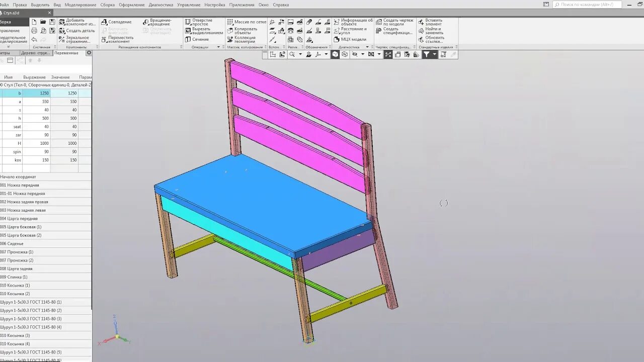Click Создать спецификацию
This screenshot has height=362, width=644.
point(394,31)
